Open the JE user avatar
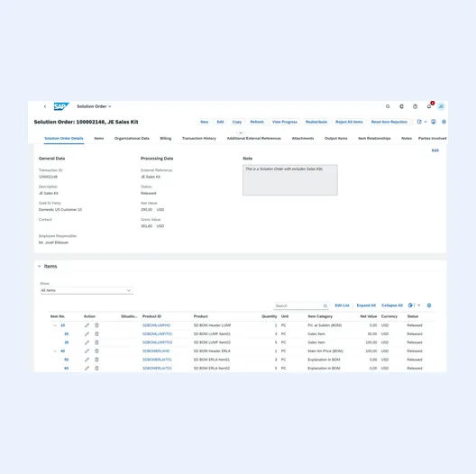Image resolution: width=476 pixels, height=474 pixels. [x=441, y=106]
